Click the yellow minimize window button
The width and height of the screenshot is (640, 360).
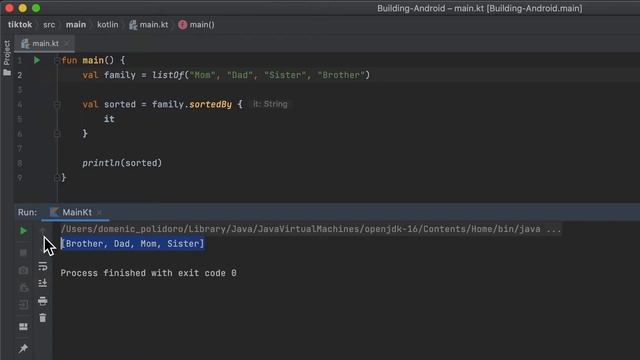click(x=22, y=8)
